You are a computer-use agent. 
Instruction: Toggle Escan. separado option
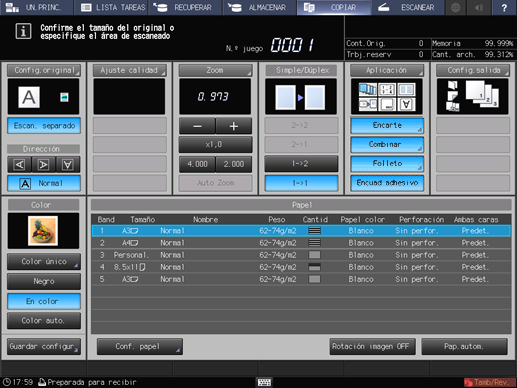click(x=44, y=126)
